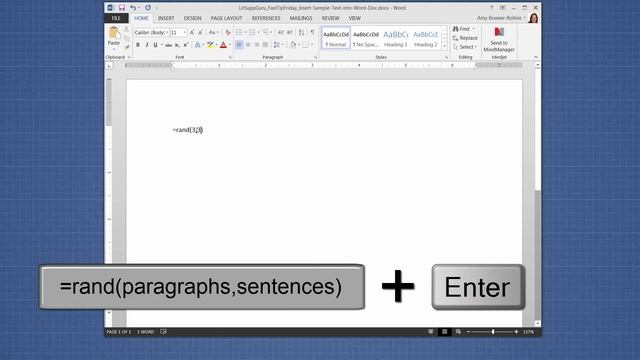Screen dimensions: 640x360
Task: Click the proofing errors icon in status bar
Action: pyautogui.click(x=163, y=332)
